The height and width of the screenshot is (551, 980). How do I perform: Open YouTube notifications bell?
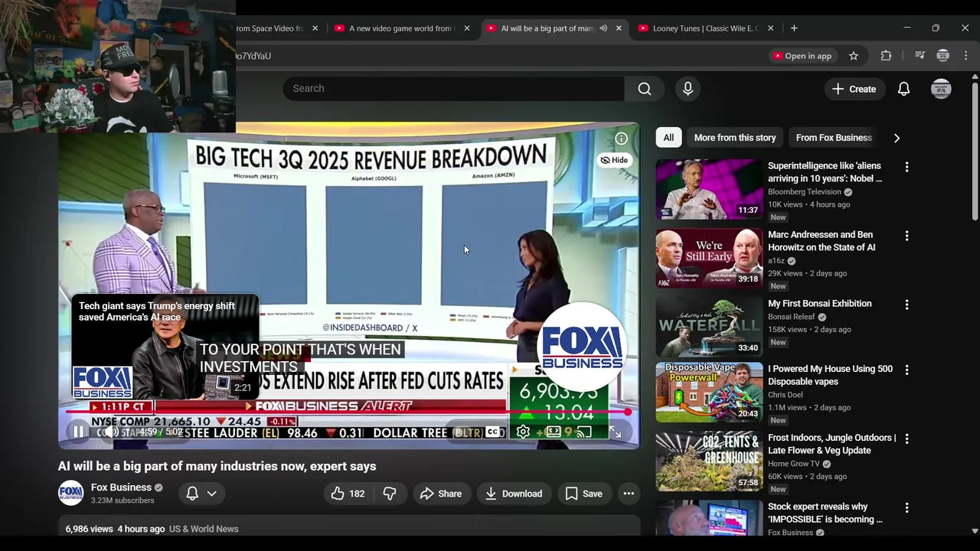(903, 89)
